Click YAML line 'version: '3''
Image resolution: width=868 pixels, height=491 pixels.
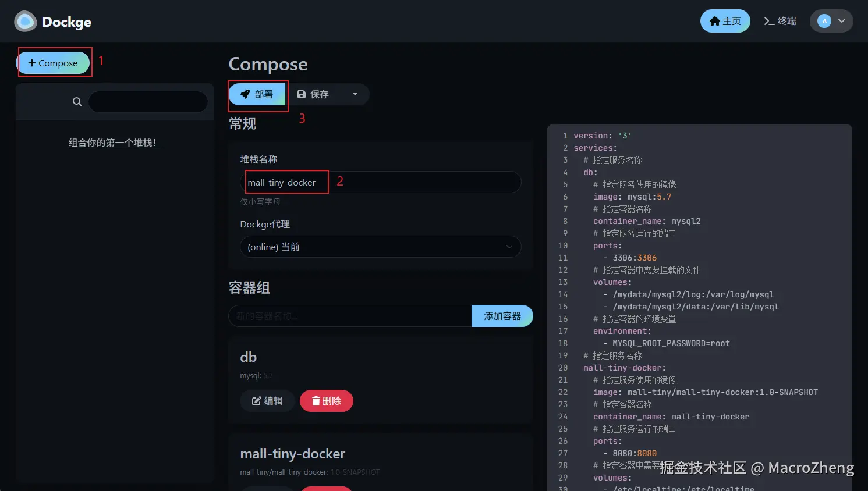coord(603,136)
